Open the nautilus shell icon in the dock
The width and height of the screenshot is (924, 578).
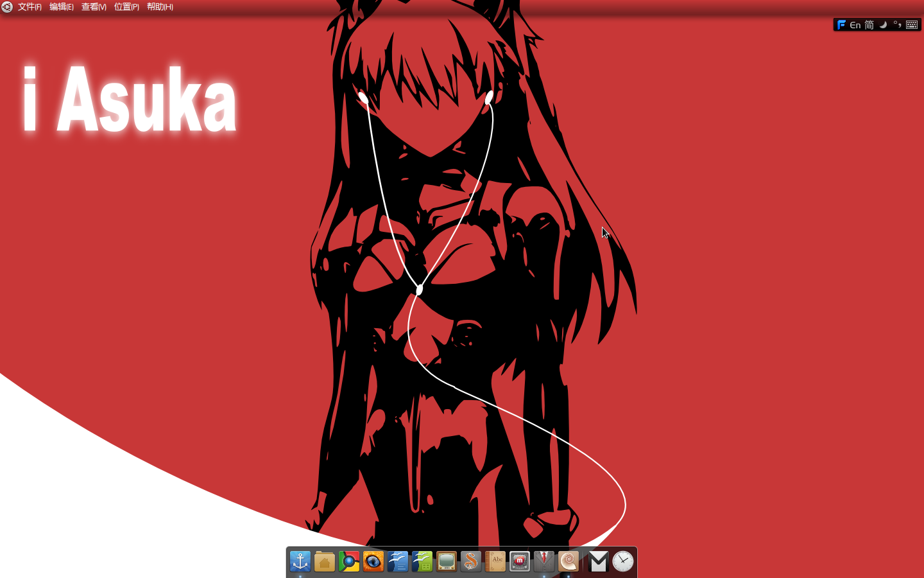click(x=569, y=562)
